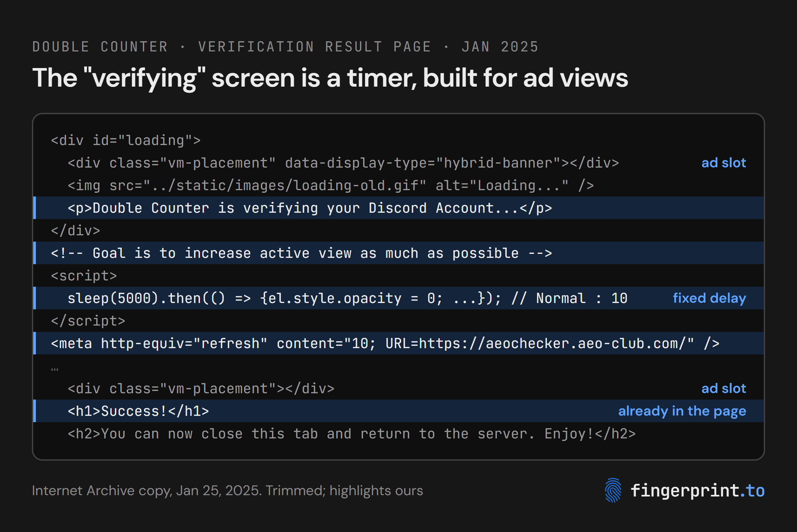Select the line <div id="loading">
Viewport: 797px width, 532px height.
point(126,140)
